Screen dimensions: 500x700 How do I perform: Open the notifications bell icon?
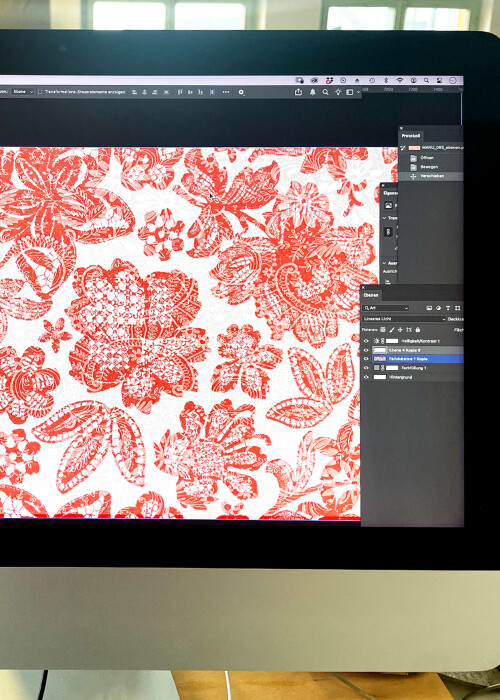tap(312, 92)
